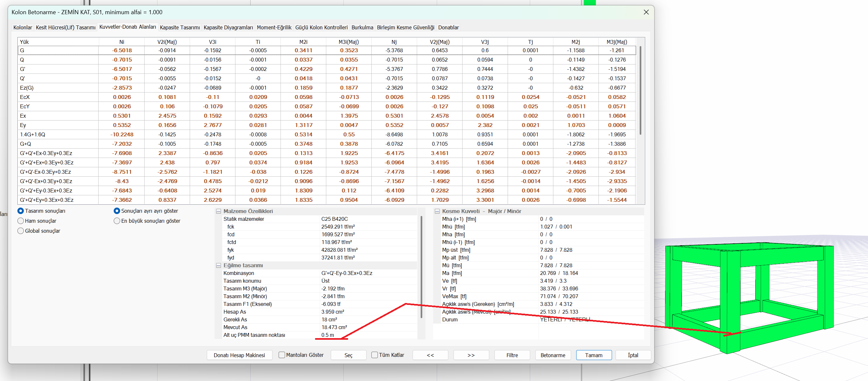This screenshot has width=868, height=381.
Task: Collapse the Kesme Kuvveti section
Action: click(437, 211)
